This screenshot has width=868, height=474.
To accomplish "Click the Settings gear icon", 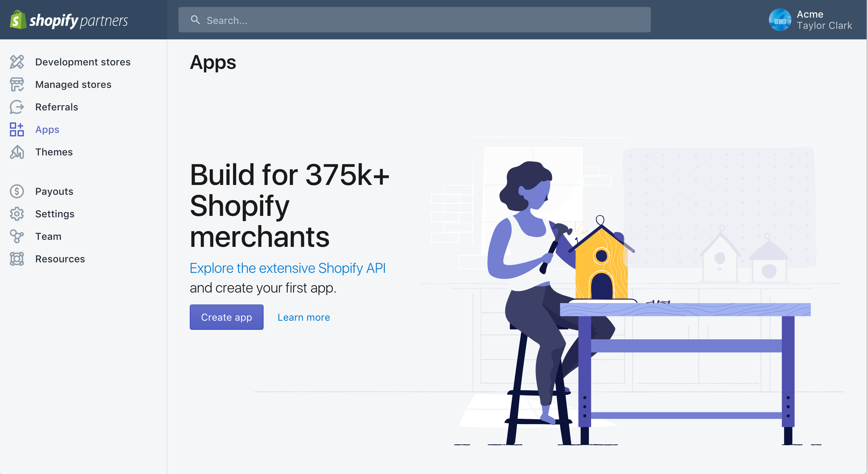I will point(17,213).
